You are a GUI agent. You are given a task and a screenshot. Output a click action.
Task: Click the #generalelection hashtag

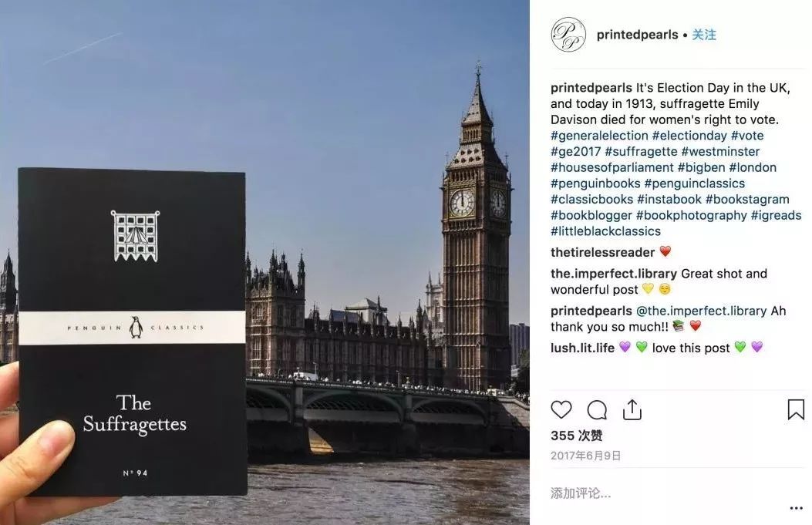coord(599,136)
